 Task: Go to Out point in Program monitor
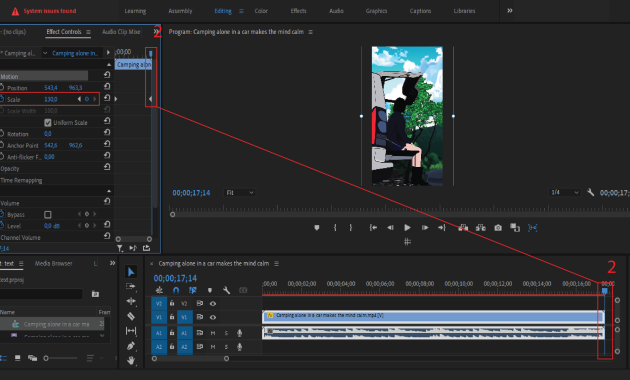(x=442, y=228)
